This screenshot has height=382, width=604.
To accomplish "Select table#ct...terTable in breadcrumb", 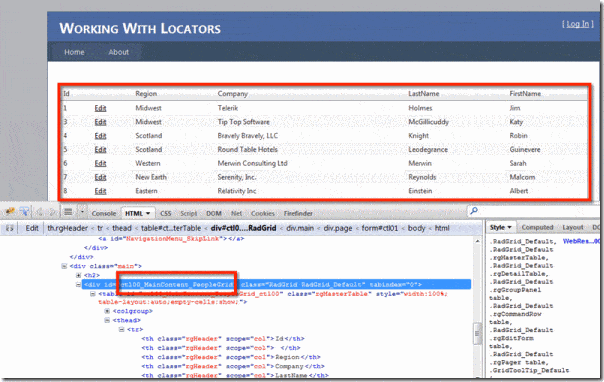I will tap(171, 228).
